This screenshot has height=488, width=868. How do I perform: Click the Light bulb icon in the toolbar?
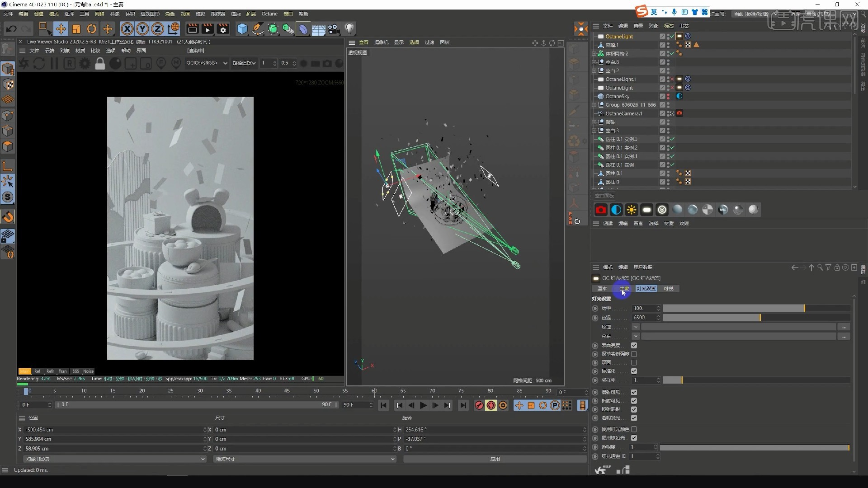point(349,29)
